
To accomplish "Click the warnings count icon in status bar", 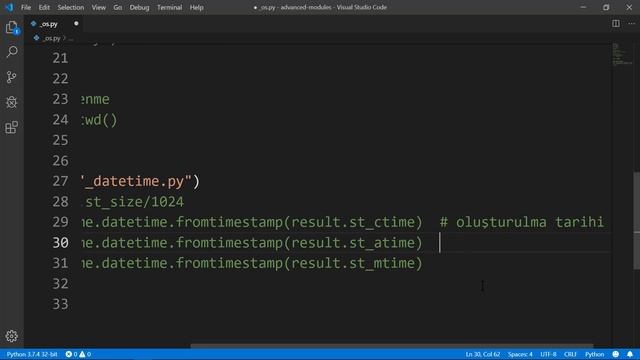I will click(x=82, y=354).
